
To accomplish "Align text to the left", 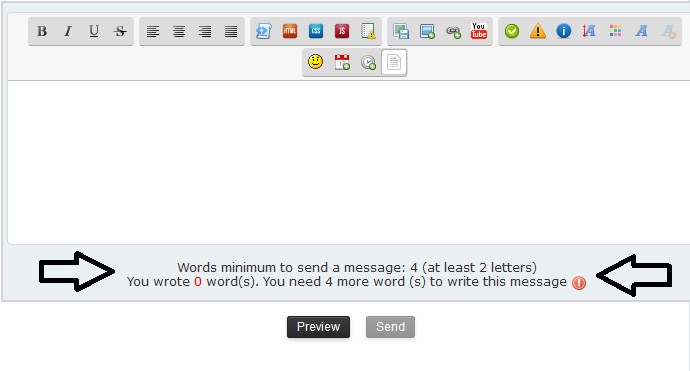I will (153, 31).
